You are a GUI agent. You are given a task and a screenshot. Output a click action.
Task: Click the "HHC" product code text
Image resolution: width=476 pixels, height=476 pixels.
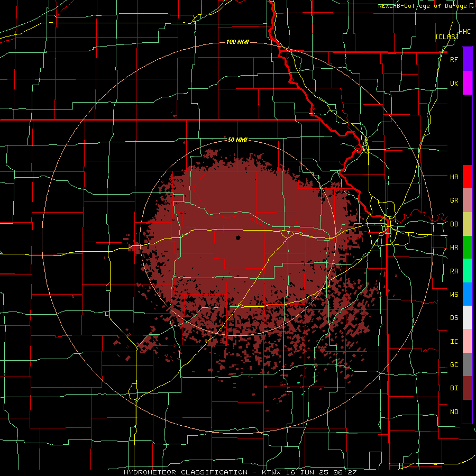465,32
